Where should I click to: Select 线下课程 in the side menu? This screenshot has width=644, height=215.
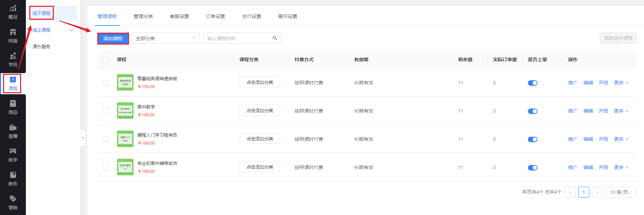pos(42,13)
